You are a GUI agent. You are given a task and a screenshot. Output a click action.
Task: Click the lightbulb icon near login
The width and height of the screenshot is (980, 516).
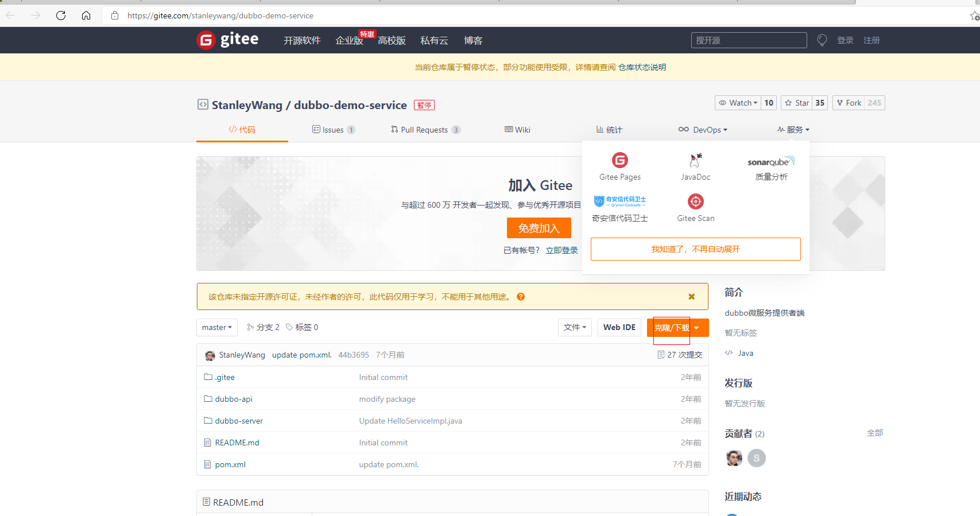(x=822, y=40)
